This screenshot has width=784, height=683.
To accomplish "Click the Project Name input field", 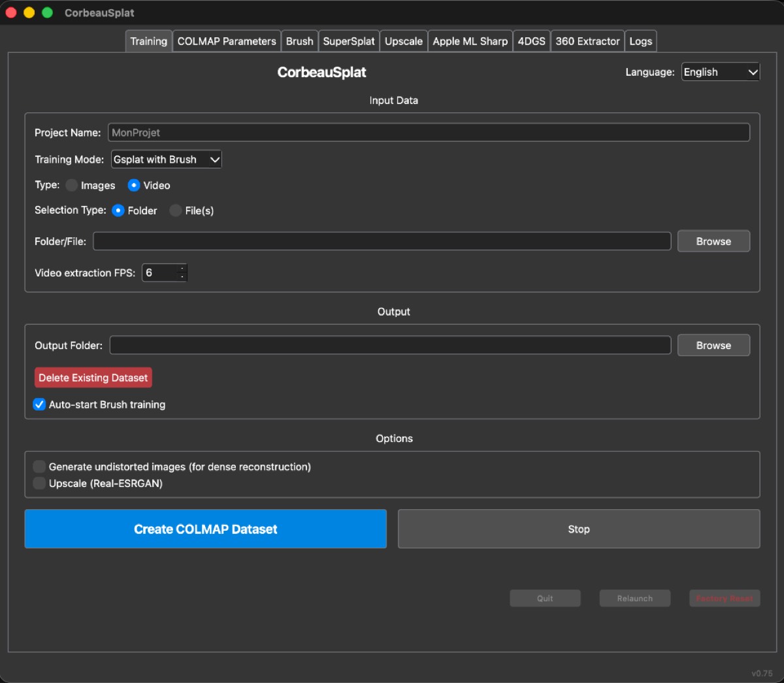I will click(429, 133).
